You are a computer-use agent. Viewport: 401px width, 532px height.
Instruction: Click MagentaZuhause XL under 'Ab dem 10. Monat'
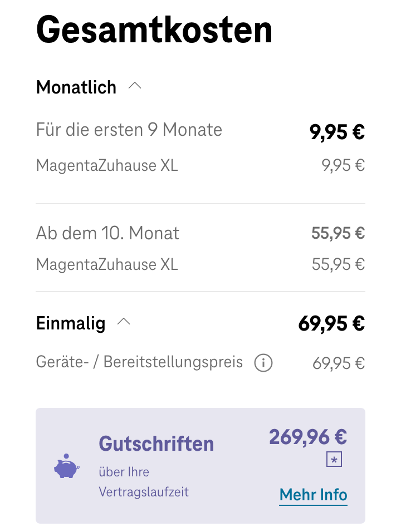coord(107,264)
